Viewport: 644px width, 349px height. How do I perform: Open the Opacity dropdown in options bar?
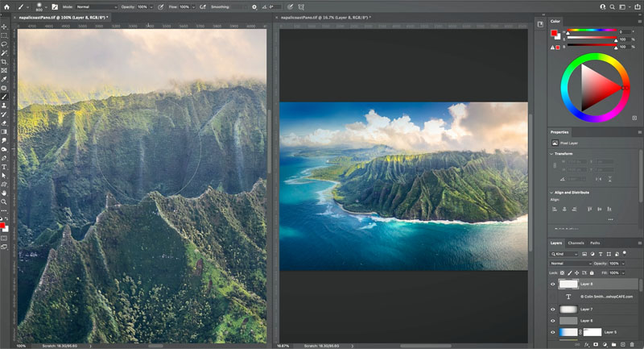[151, 7]
